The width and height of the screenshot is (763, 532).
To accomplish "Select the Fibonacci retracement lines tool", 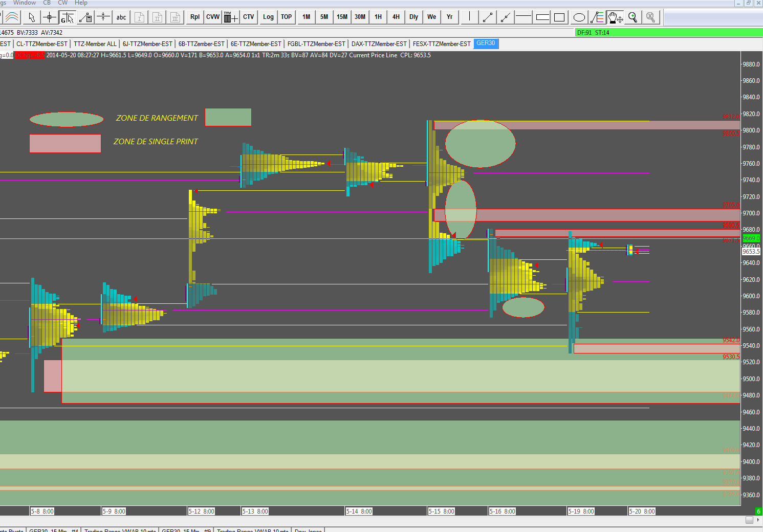I will (597, 17).
